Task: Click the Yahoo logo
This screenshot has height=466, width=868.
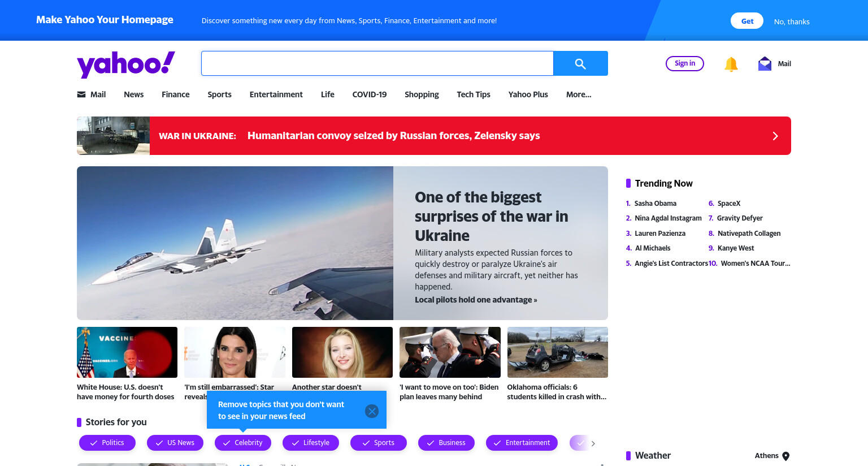Action: coord(126,64)
